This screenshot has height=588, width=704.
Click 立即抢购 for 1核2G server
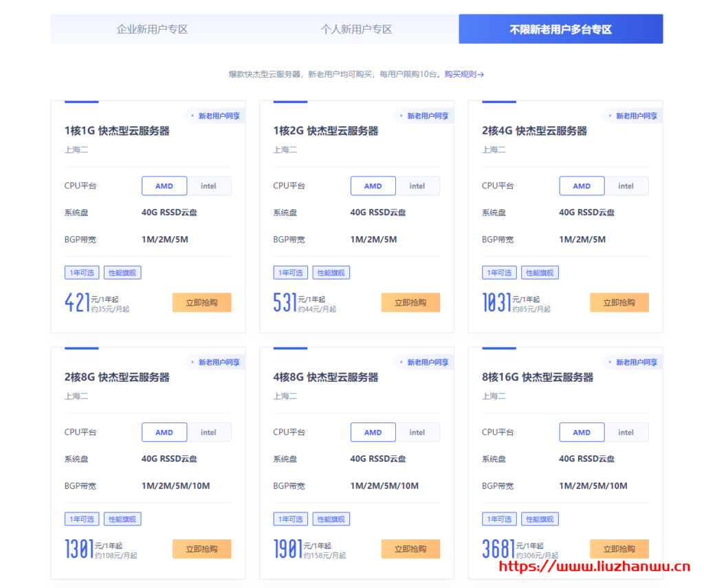(x=411, y=303)
